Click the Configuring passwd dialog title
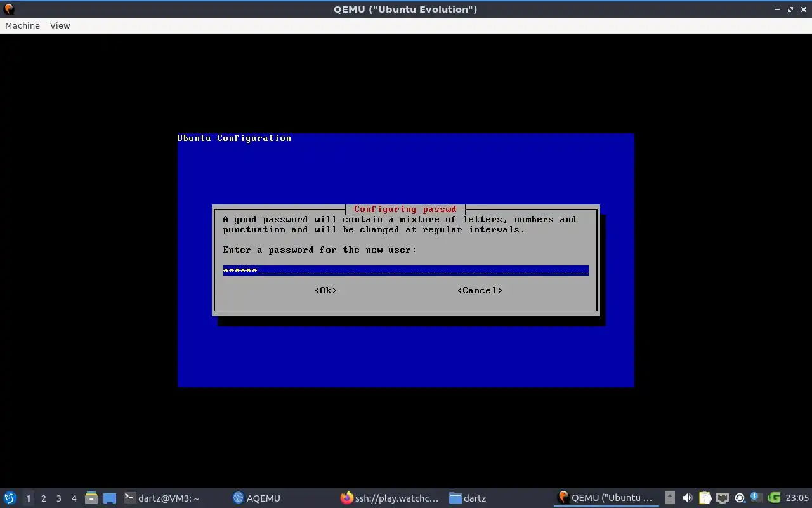 405,209
